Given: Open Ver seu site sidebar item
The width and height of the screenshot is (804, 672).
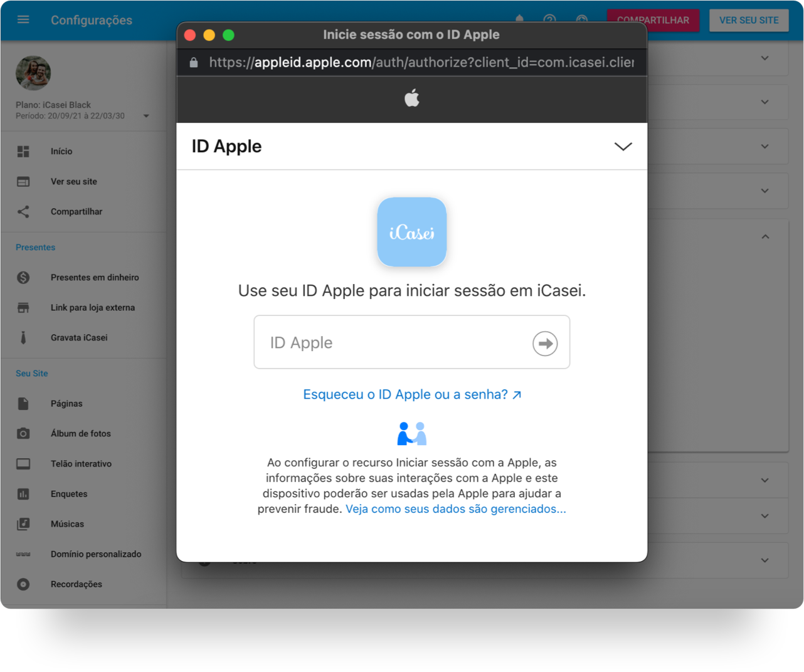Looking at the screenshot, I should click(74, 182).
